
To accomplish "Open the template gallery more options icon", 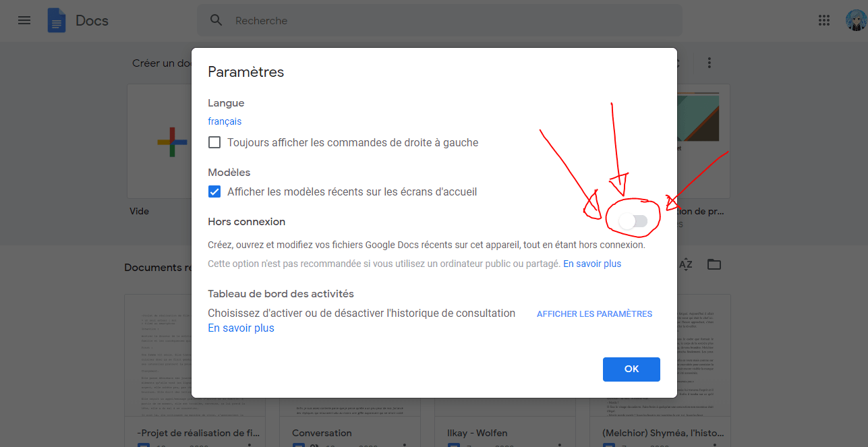I will (x=709, y=63).
